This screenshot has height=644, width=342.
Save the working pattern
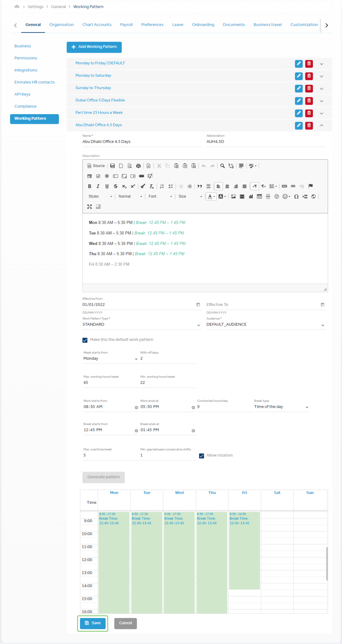93,623
